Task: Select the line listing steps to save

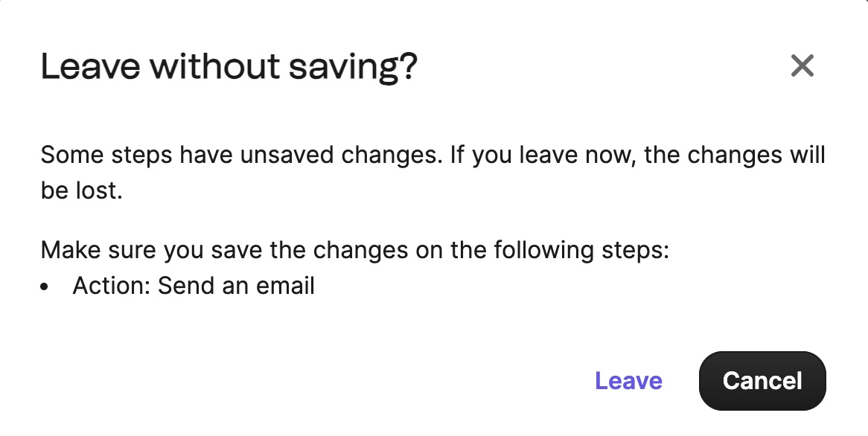Action: click(355, 249)
